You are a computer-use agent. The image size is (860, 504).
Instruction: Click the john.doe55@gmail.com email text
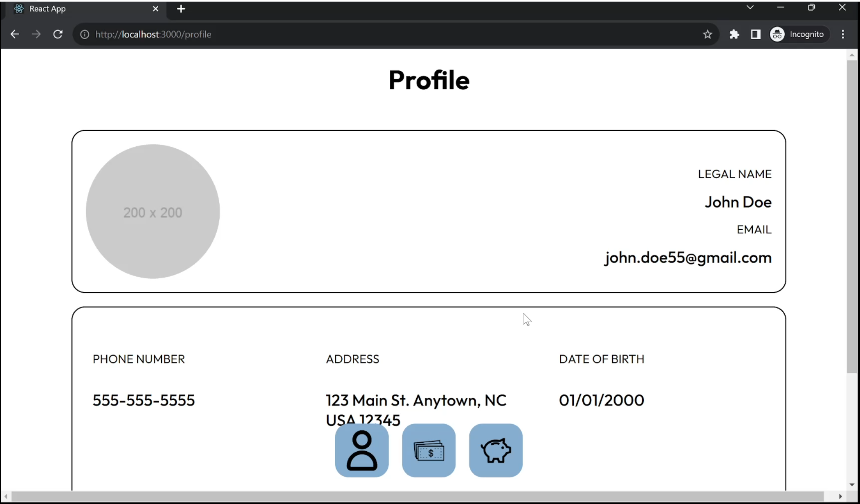[x=688, y=258]
